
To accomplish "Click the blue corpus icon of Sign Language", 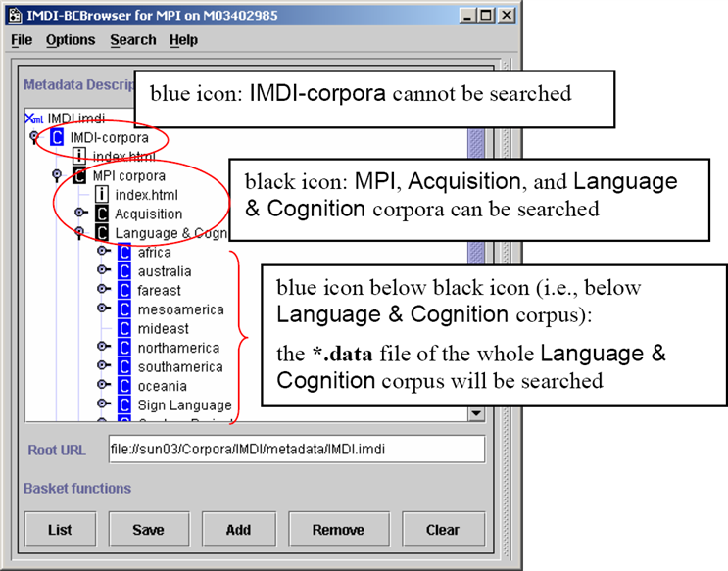I will (x=124, y=404).
